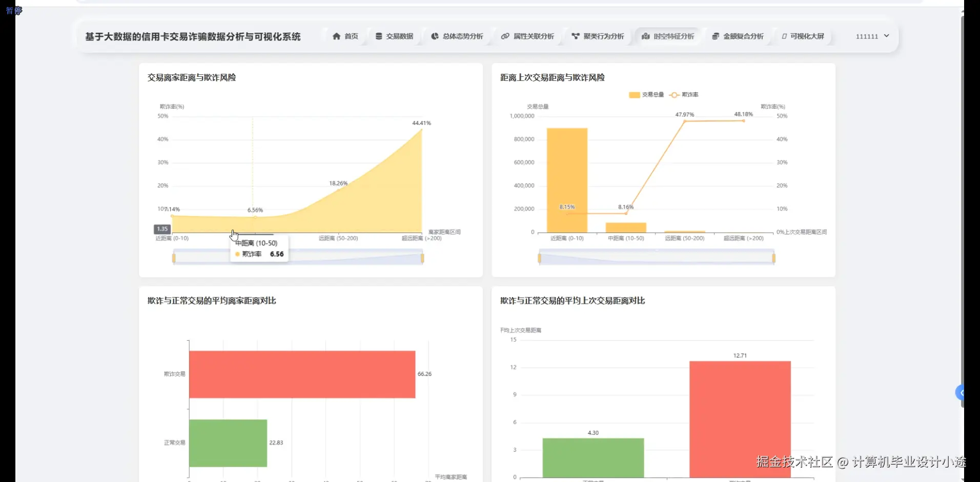Click right zoom handle under 交易离家距离与欺诈风险 chart

coord(422,258)
